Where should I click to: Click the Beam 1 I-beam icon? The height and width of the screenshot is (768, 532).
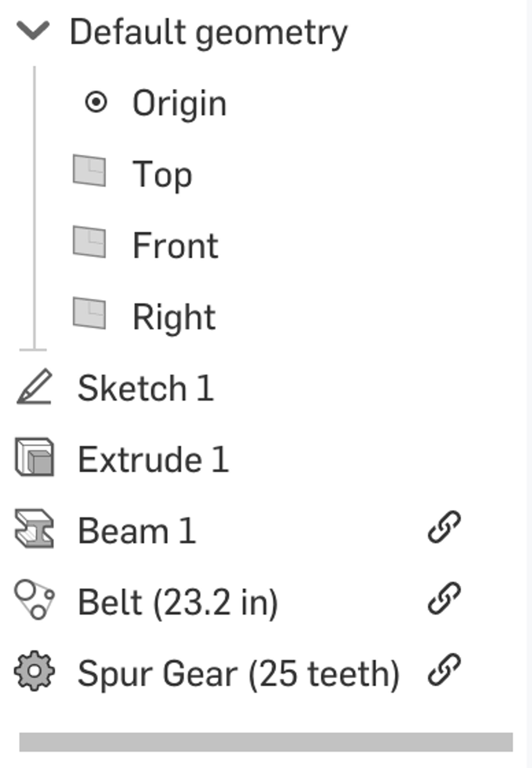(x=34, y=528)
